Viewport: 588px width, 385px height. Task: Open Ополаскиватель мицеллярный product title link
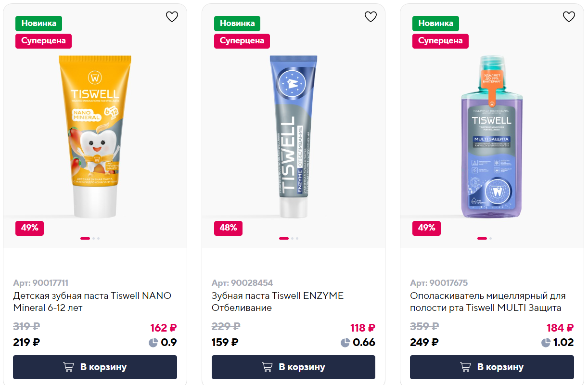[487, 302]
